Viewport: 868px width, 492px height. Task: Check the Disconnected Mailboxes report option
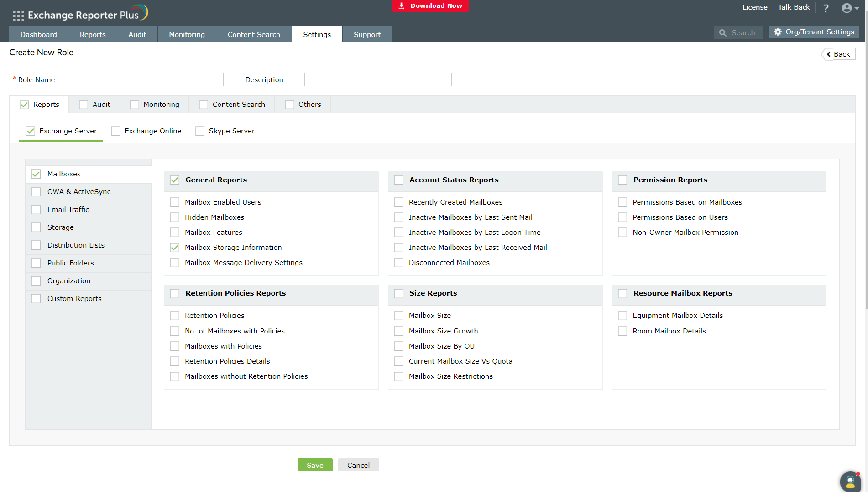tap(398, 262)
